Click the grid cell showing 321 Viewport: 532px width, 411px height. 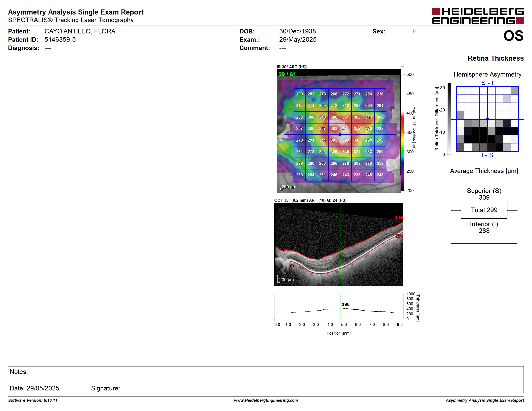(x=357, y=152)
